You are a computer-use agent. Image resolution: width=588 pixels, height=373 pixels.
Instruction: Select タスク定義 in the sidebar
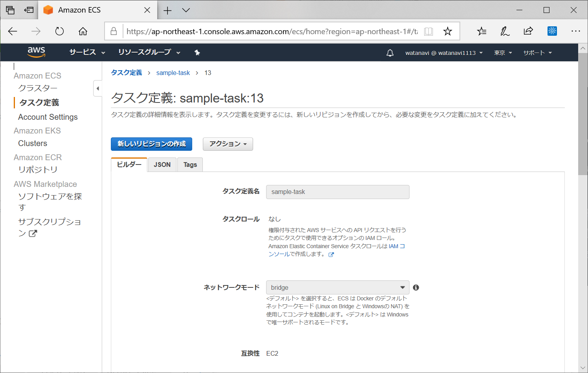[x=39, y=103]
